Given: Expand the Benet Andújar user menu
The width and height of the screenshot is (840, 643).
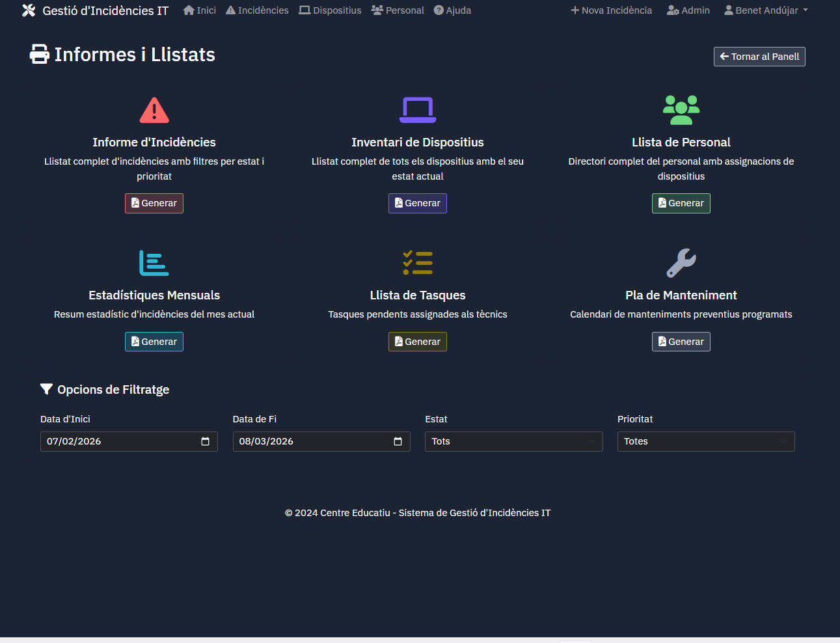Looking at the screenshot, I should (766, 10).
